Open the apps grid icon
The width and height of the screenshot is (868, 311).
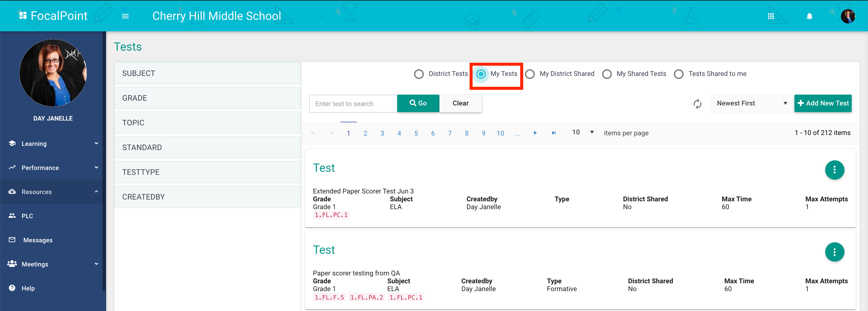[x=771, y=16]
